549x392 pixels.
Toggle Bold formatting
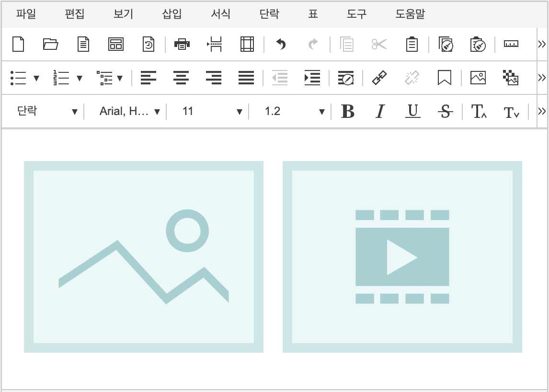click(x=347, y=112)
